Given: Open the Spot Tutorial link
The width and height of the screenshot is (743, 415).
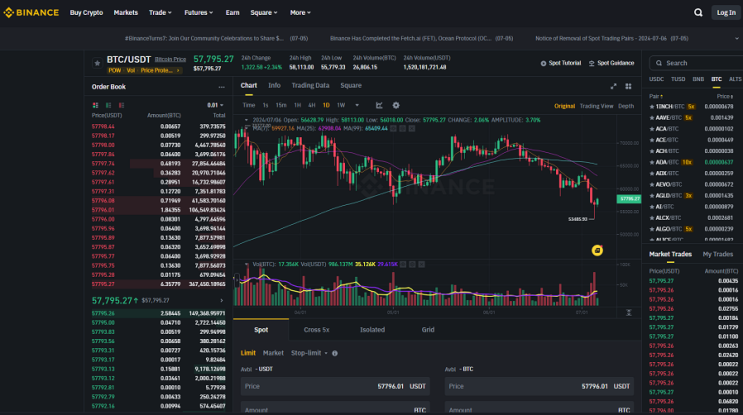Looking at the screenshot, I should [561, 63].
